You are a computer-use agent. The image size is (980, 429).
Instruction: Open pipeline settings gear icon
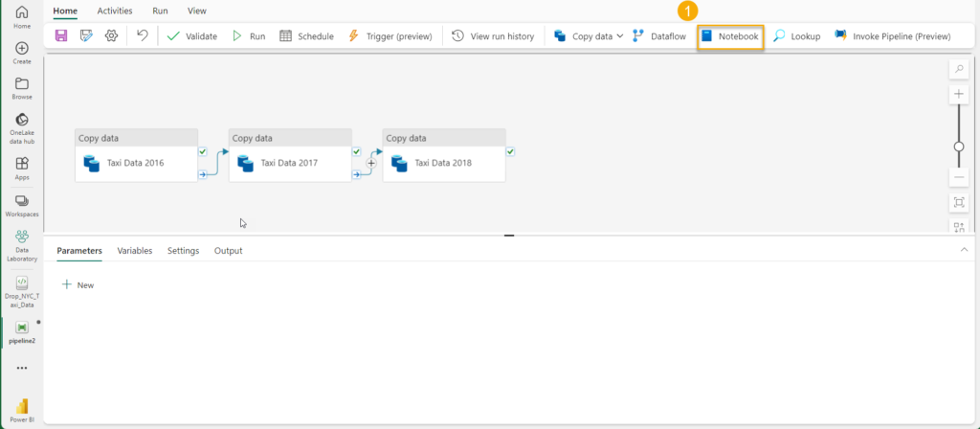pos(111,35)
